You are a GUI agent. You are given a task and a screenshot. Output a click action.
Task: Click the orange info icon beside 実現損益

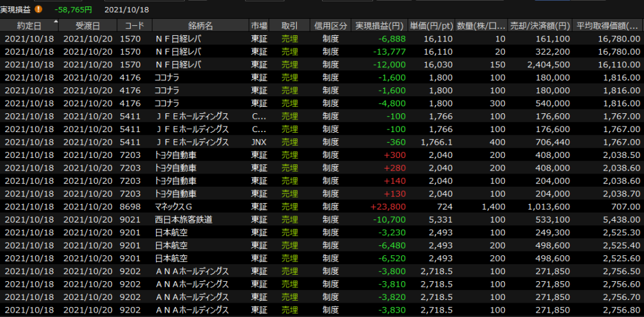[x=39, y=9]
